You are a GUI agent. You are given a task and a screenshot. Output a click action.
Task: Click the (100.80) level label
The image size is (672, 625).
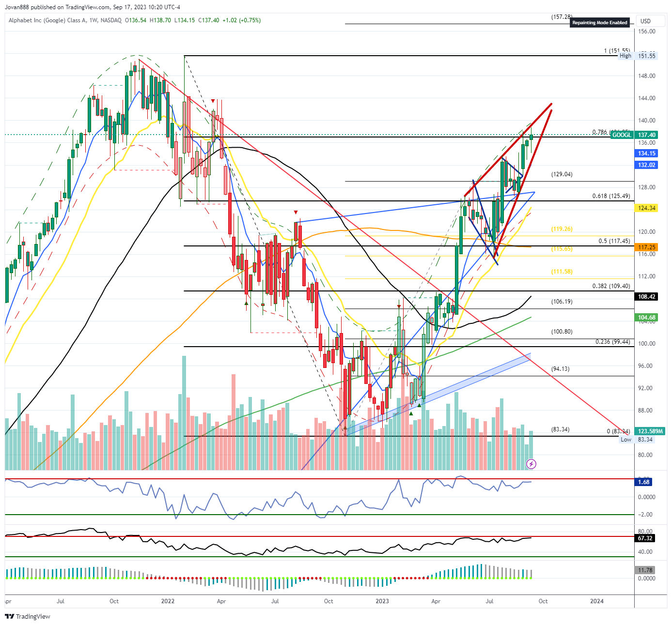562,332
